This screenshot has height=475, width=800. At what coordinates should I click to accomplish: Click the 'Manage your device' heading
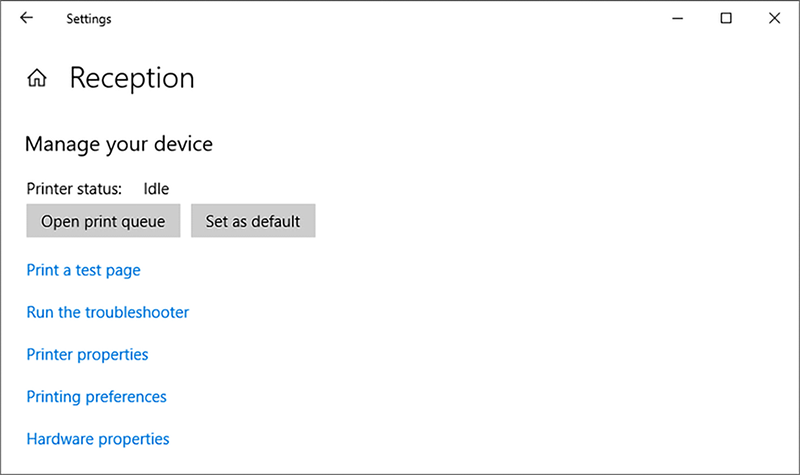pos(118,144)
